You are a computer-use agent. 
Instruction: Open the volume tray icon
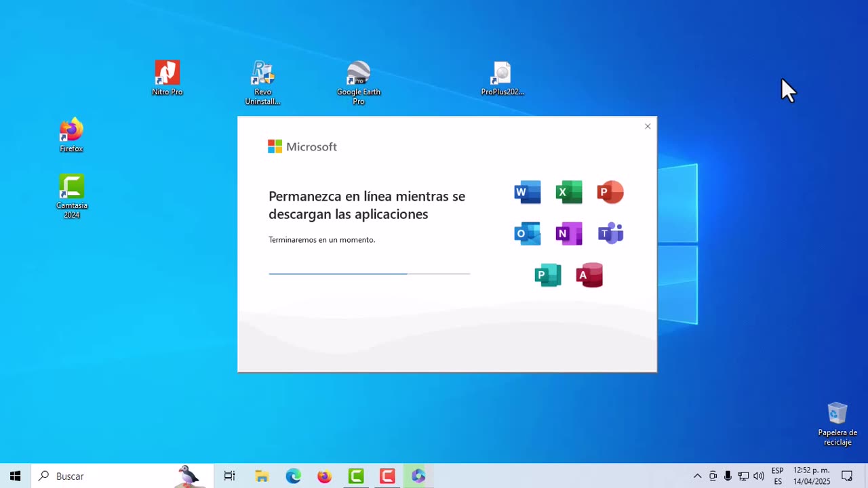click(x=759, y=476)
